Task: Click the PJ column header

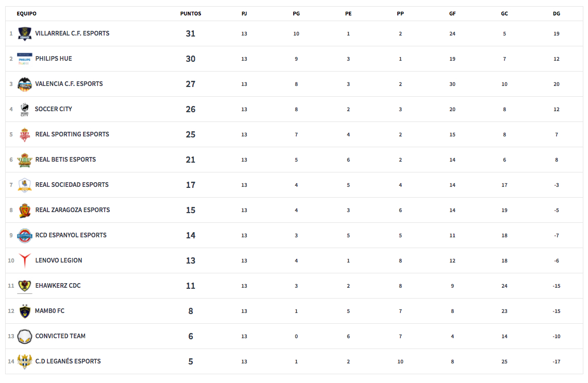Action: coord(244,14)
